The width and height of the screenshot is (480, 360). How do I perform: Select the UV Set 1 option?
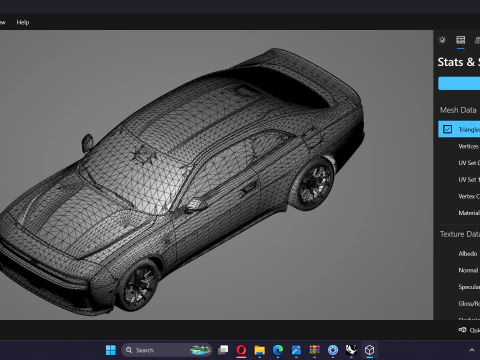pos(469,180)
